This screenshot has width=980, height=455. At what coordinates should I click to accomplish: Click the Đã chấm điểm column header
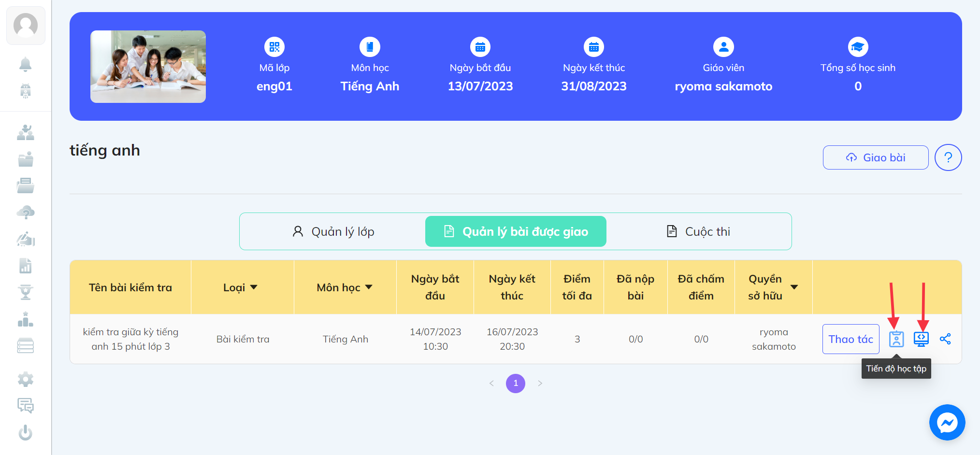click(701, 287)
